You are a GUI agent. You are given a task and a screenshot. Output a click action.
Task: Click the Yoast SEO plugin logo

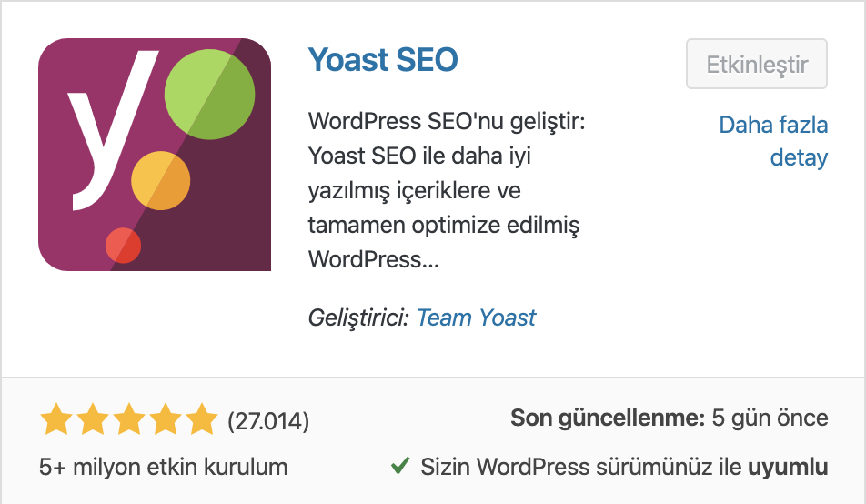pyautogui.click(x=155, y=155)
